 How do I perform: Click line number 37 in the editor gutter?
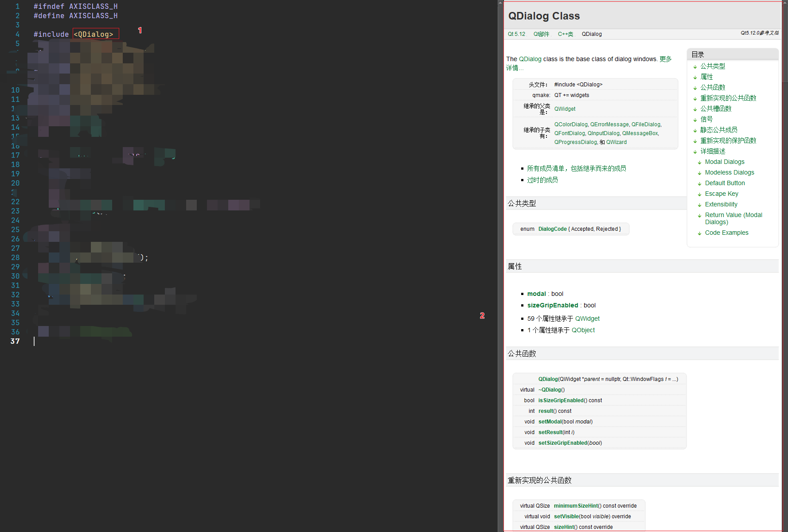pos(15,341)
